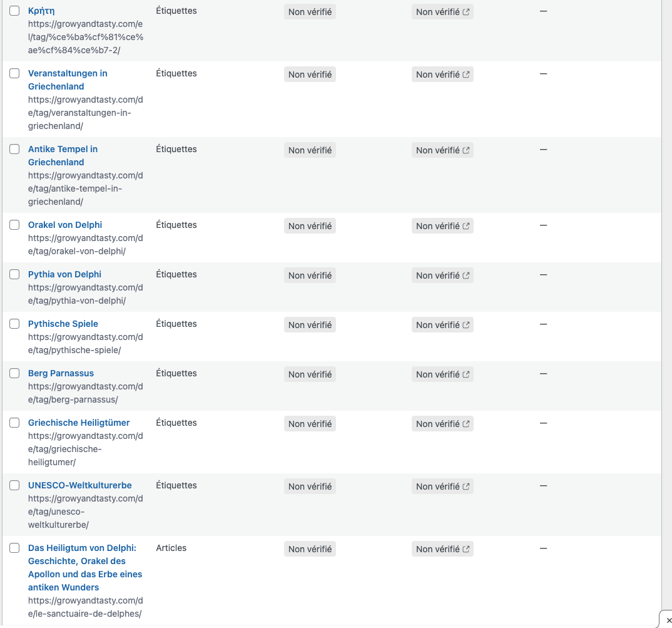Open the Pythische Spiele title link

63,324
